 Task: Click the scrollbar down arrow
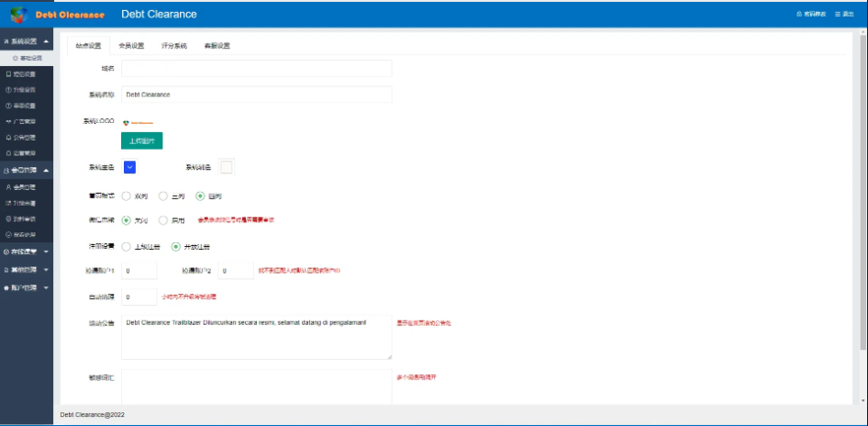coord(863,400)
